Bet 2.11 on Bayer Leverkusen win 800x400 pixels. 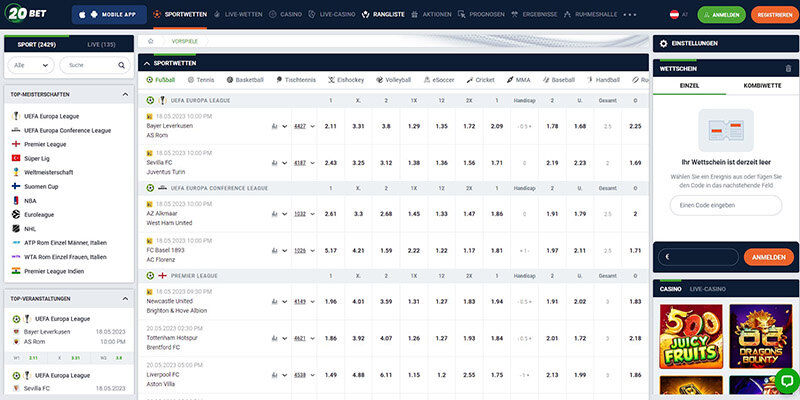331,126
